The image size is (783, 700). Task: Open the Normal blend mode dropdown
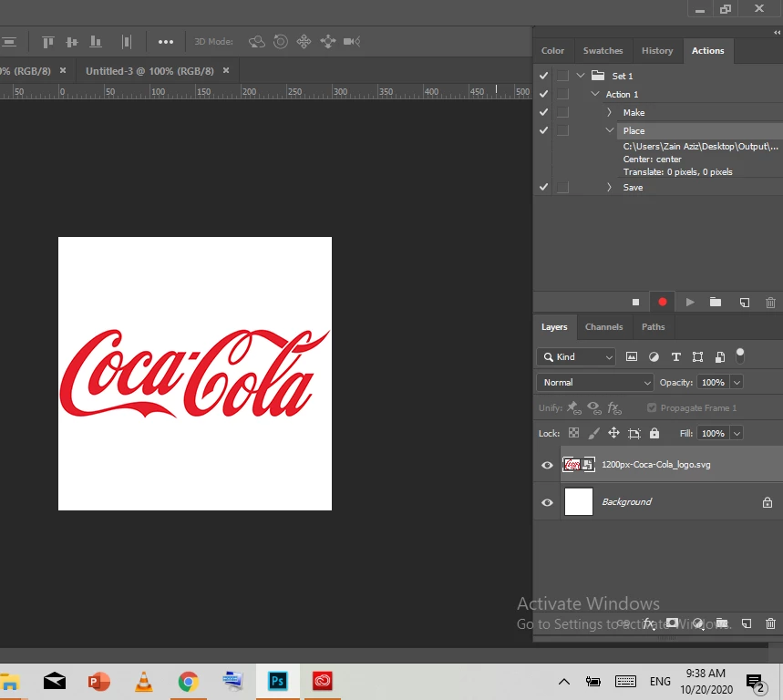[595, 382]
